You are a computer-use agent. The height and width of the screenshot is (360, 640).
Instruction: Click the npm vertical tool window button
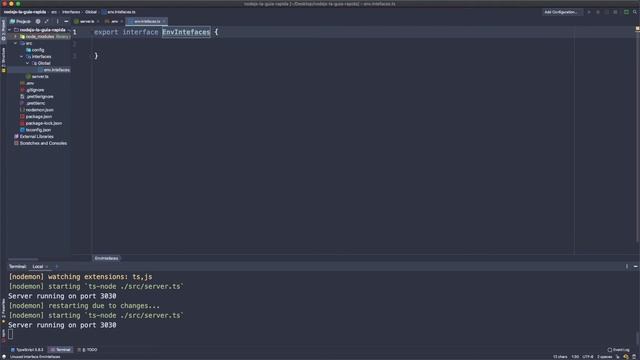tap(3, 336)
